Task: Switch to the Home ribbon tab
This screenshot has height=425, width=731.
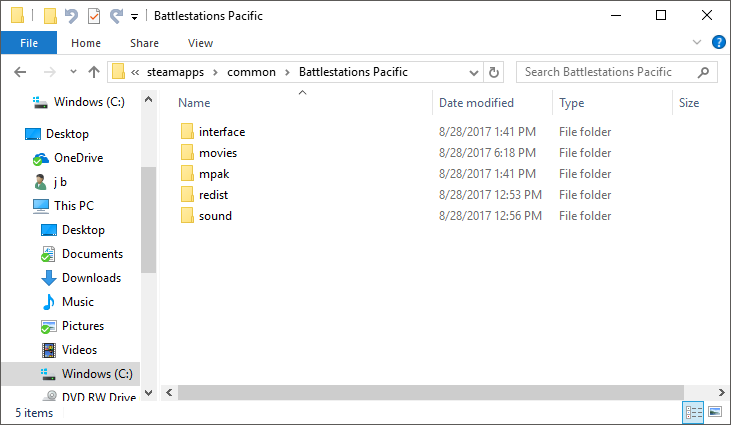Action: pyautogui.click(x=86, y=43)
